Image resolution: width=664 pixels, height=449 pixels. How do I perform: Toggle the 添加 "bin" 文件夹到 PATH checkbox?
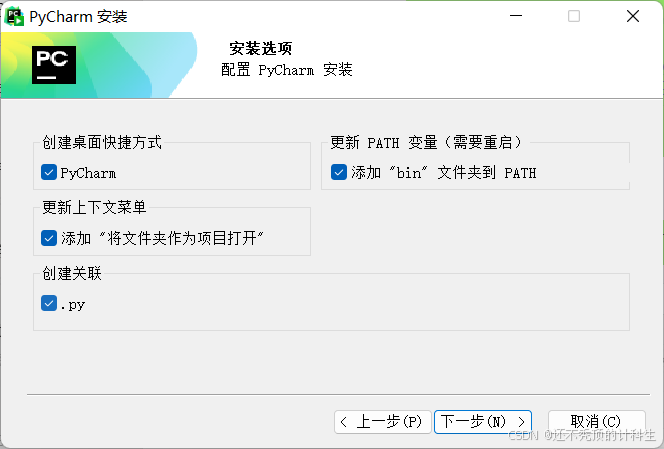tap(339, 173)
